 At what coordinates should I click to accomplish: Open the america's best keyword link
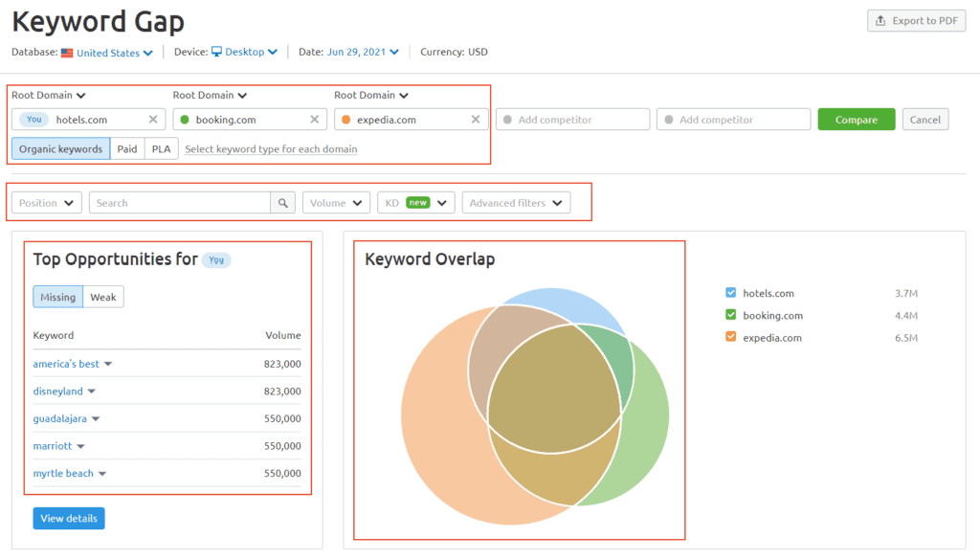click(x=66, y=364)
